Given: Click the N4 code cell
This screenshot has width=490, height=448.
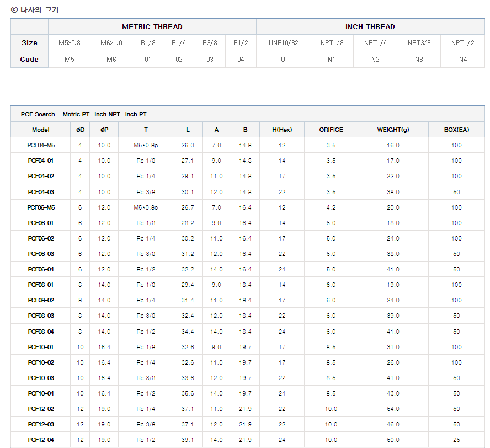Looking at the screenshot, I should 463,60.
